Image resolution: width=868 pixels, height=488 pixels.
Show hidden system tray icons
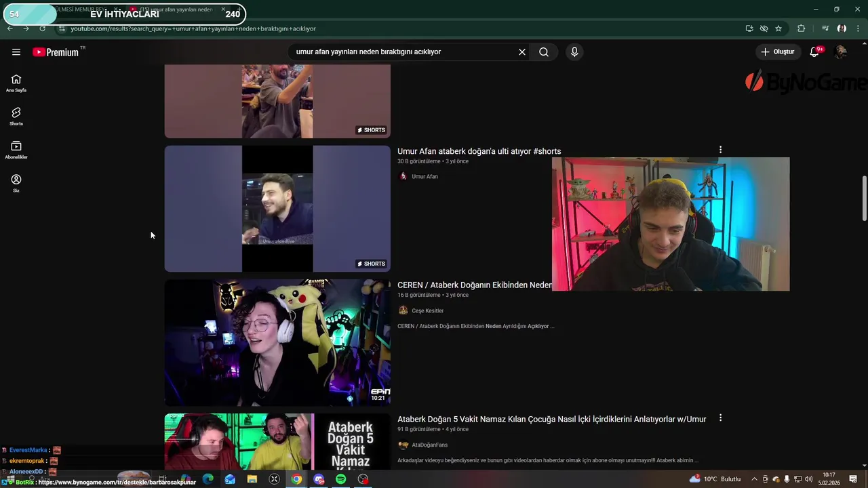point(754,479)
